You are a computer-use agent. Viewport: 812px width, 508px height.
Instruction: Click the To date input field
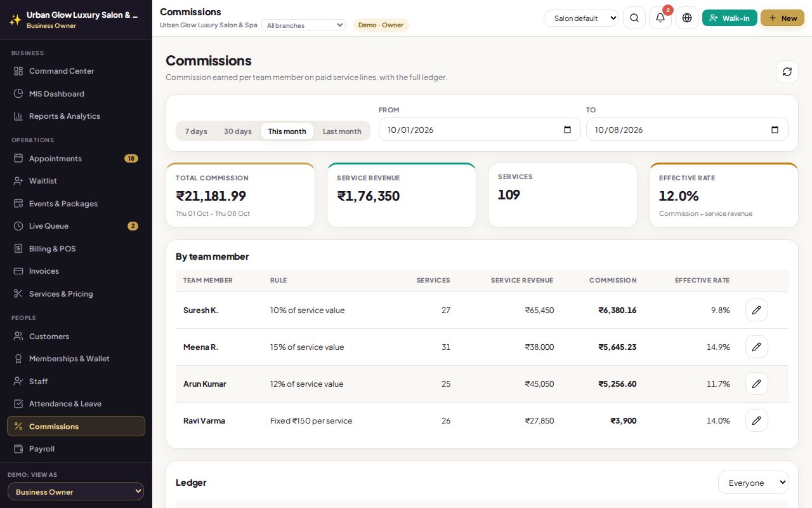[x=687, y=130]
